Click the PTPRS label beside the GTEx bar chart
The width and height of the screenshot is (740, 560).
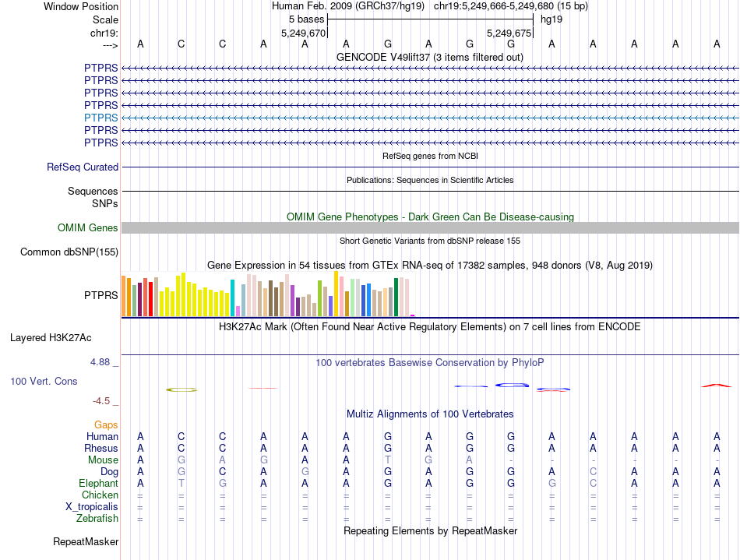coord(101,295)
